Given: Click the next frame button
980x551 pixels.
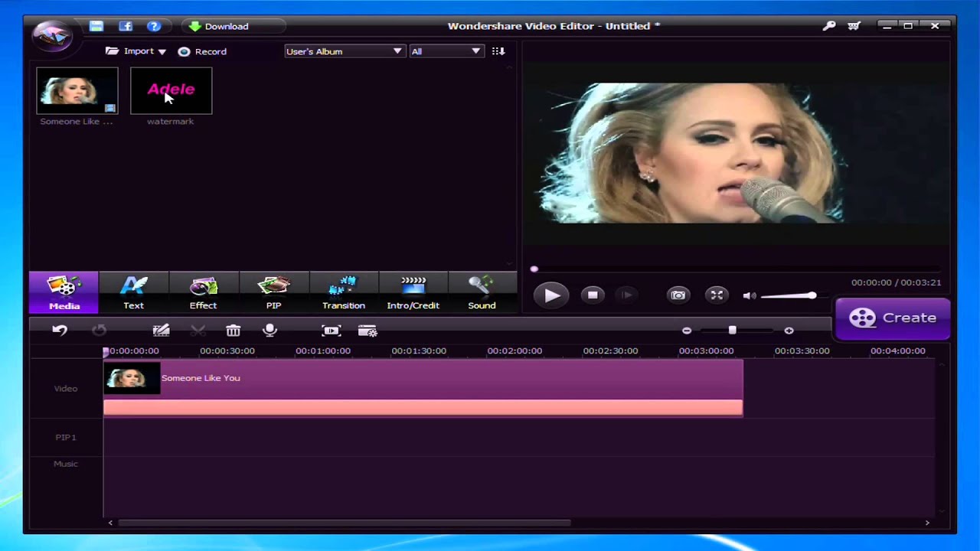Looking at the screenshot, I should click(x=627, y=295).
